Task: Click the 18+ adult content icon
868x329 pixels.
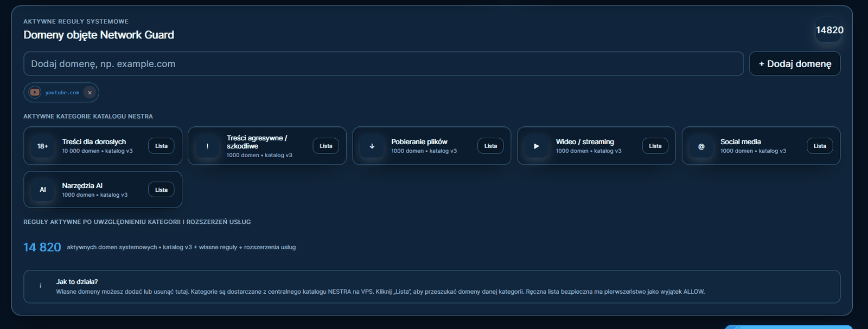Action: [43, 146]
